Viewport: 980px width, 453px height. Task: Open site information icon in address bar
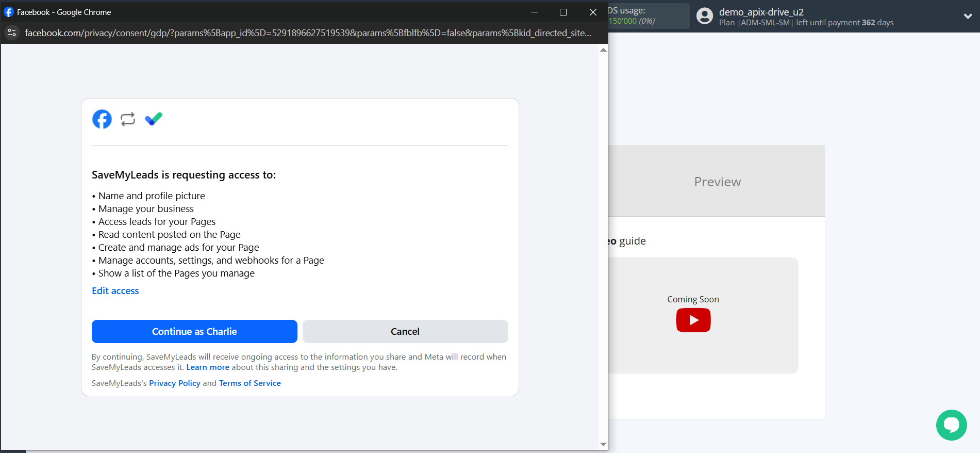click(12, 33)
